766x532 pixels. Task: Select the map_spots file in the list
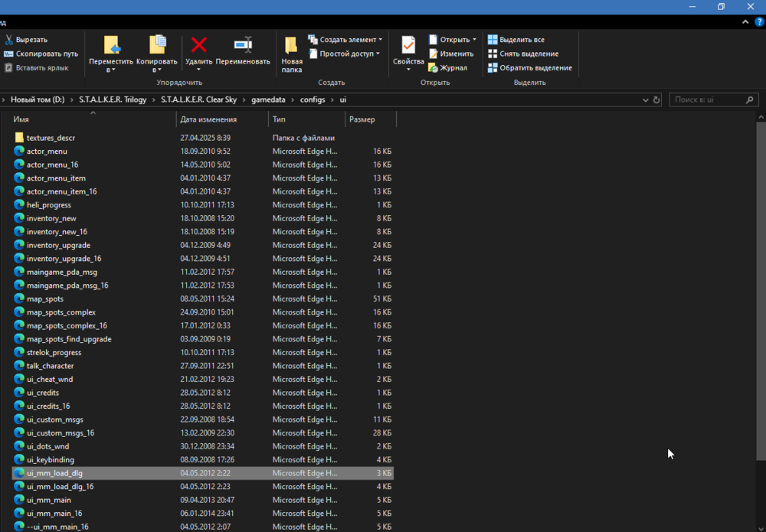[x=45, y=299]
